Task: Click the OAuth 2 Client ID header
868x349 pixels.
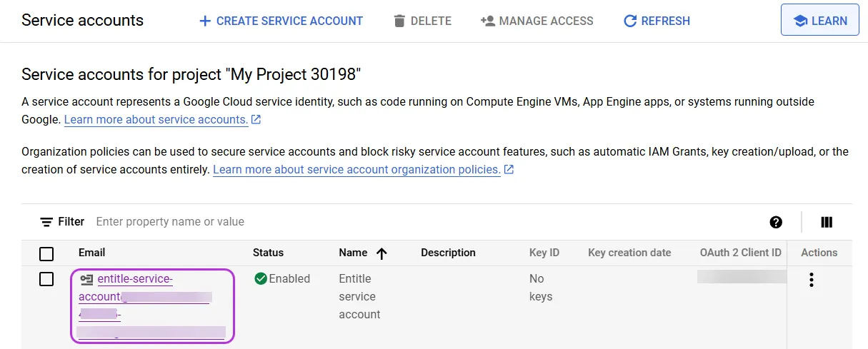Action: 741,253
